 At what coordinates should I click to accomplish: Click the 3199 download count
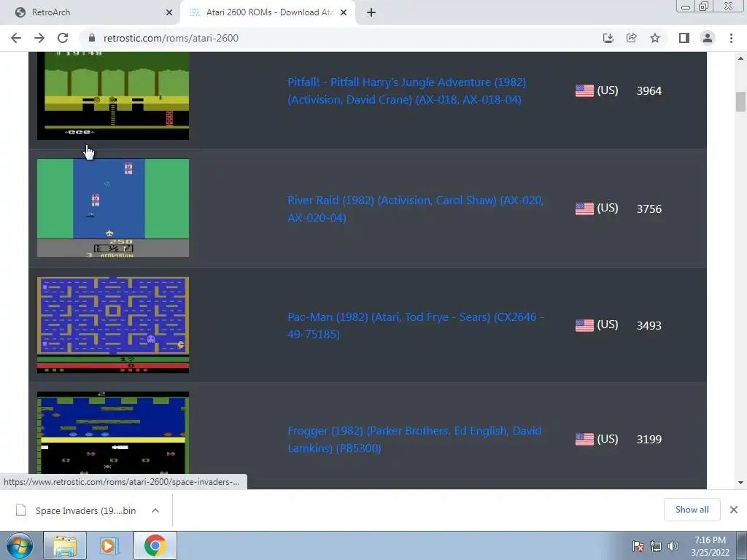coord(649,439)
